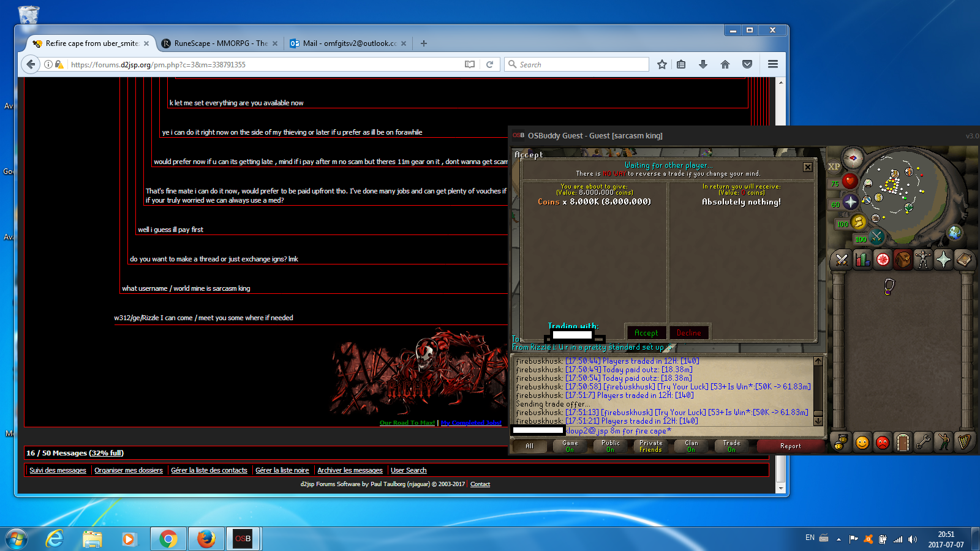Open the Music player harp icon

coord(964,442)
